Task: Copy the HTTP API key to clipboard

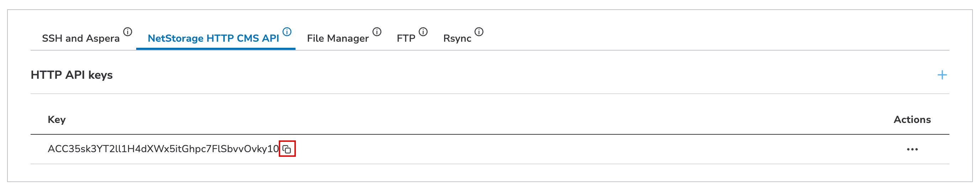Action: click(287, 149)
